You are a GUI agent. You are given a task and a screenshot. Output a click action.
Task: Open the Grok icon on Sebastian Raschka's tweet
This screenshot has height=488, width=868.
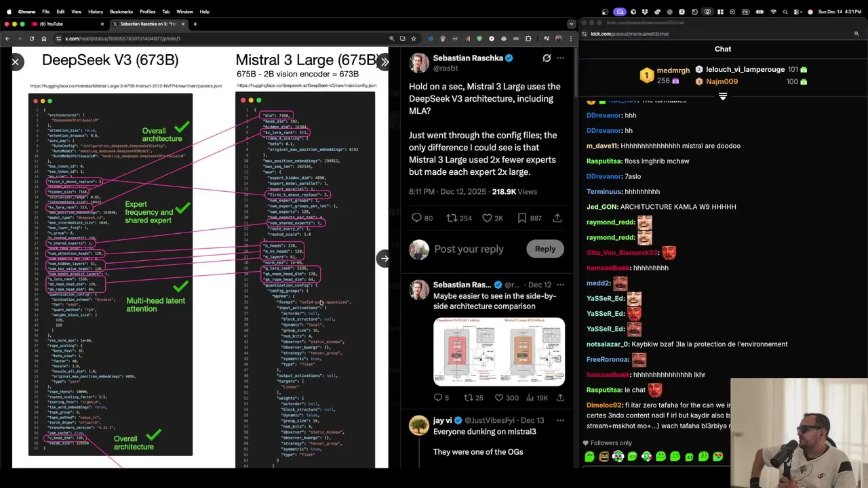(547, 58)
